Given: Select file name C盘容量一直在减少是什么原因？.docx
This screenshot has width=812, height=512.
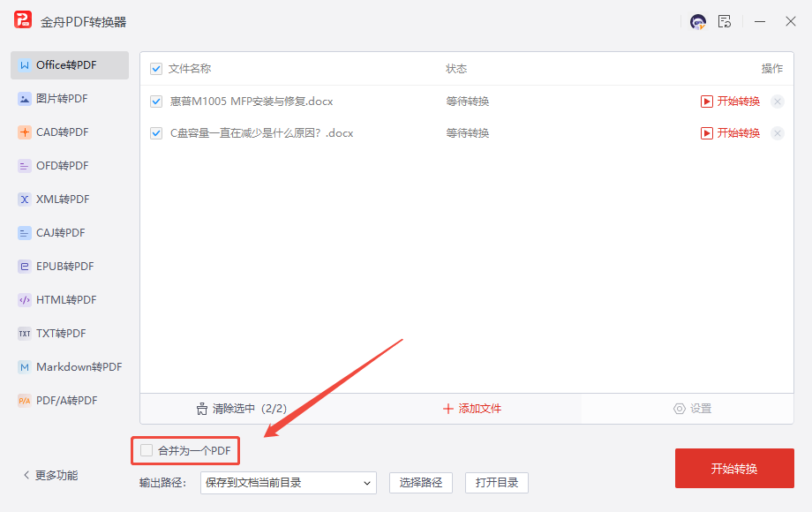Looking at the screenshot, I should (x=261, y=133).
